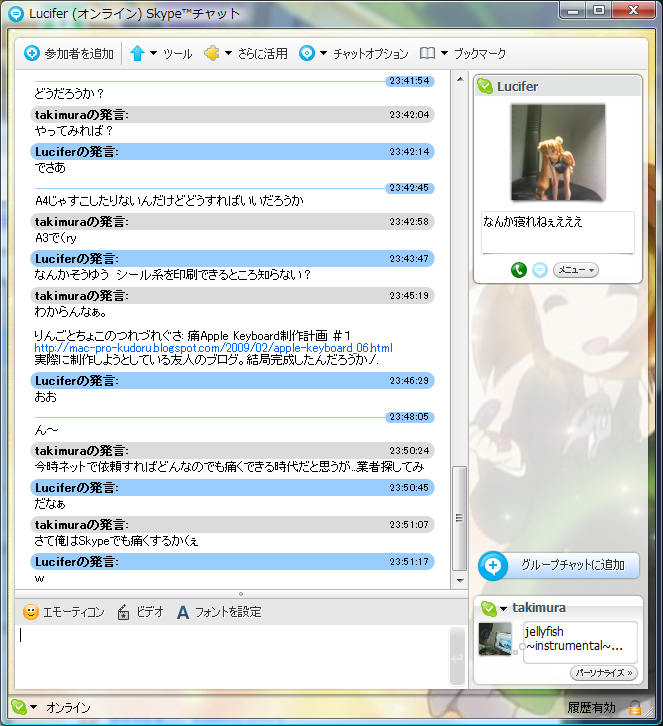Viewport: 663px width, 726px height.
Task: Open the チャットオプション dropdown arrow
Action: pyautogui.click(x=324, y=53)
